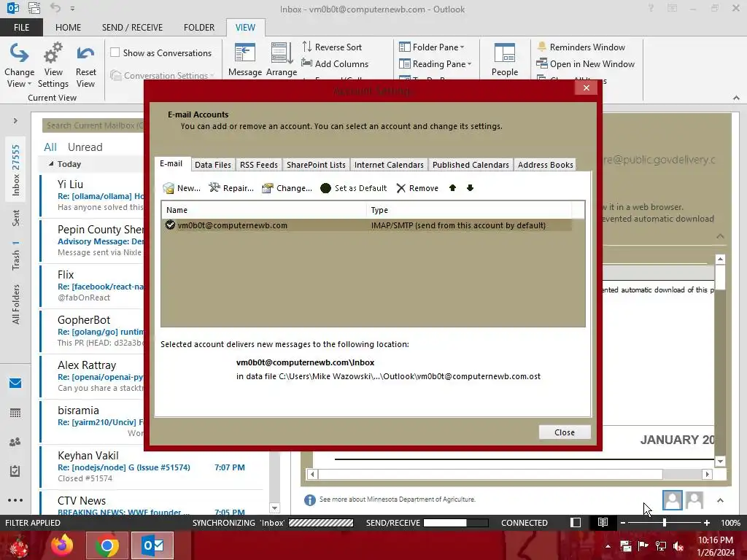The width and height of the screenshot is (747, 560).
Task: Switch to the SEND / RECEIVE tab
Action: click(132, 28)
